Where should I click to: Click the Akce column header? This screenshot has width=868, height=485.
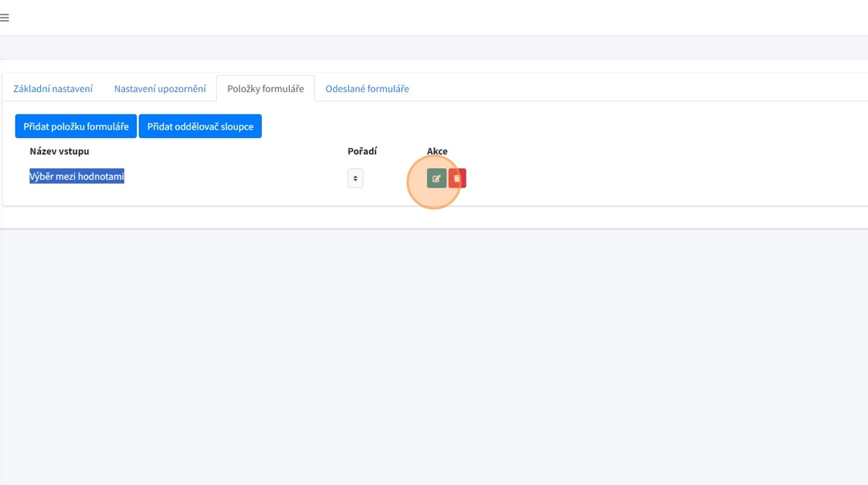pos(437,151)
